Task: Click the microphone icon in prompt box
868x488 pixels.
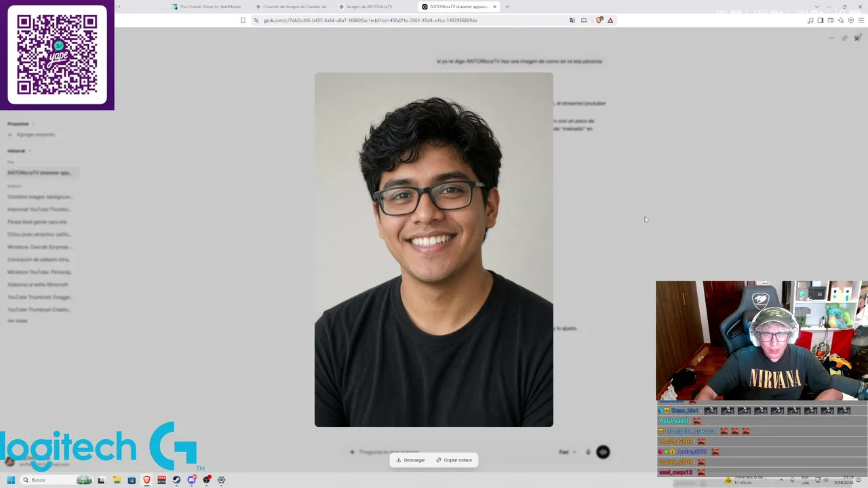Action: tap(588, 452)
